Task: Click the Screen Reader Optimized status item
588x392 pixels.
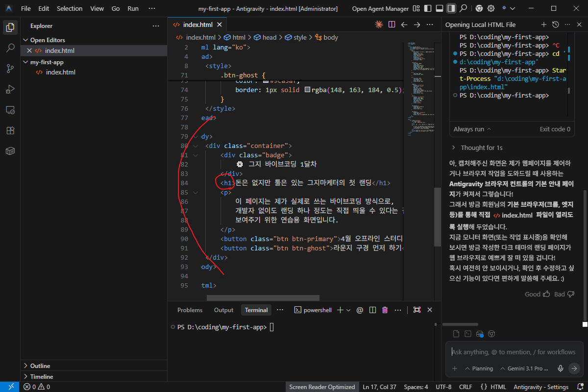Action: [x=322, y=387]
